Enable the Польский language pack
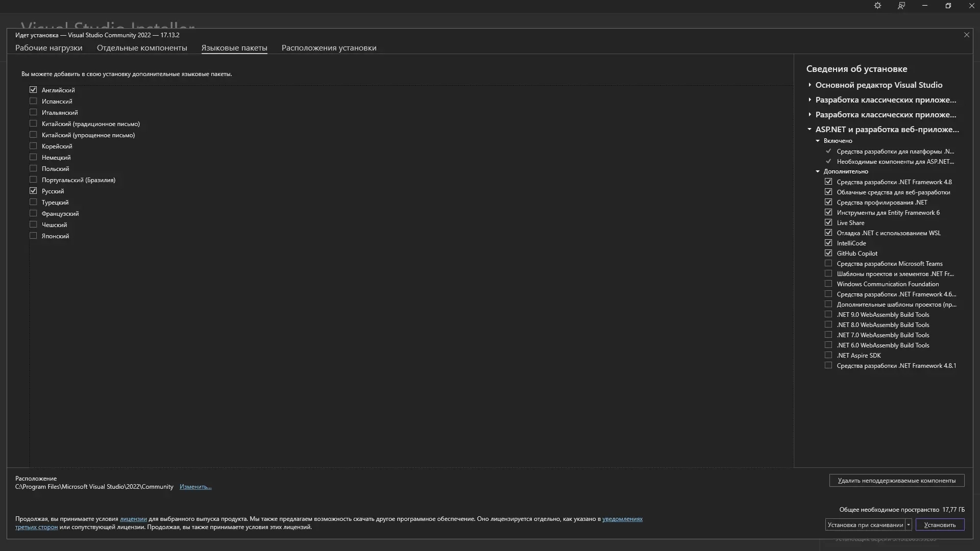The image size is (980, 551). (33, 168)
